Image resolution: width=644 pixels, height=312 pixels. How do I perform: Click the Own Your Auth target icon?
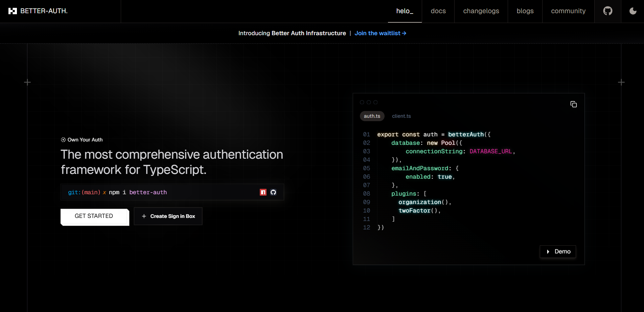click(63, 139)
